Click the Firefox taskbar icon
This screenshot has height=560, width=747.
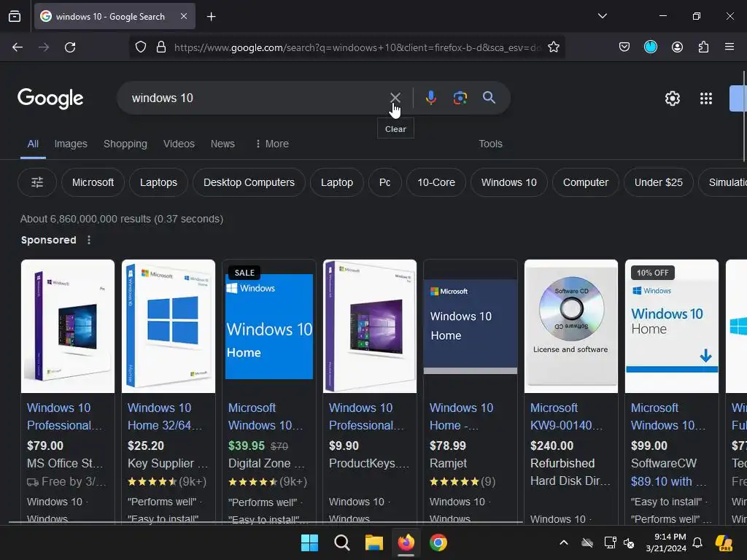click(x=406, y=542)
